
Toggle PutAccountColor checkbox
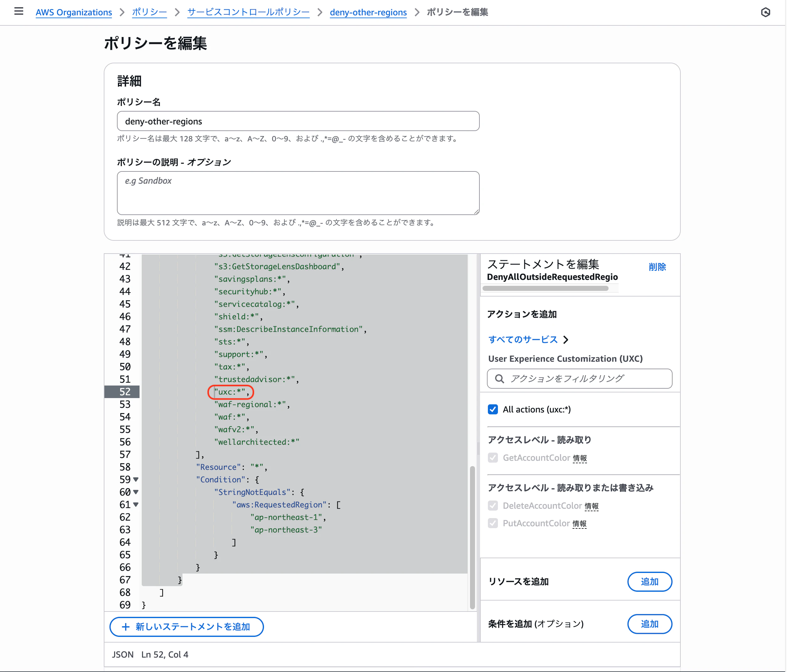coord(493,523)
